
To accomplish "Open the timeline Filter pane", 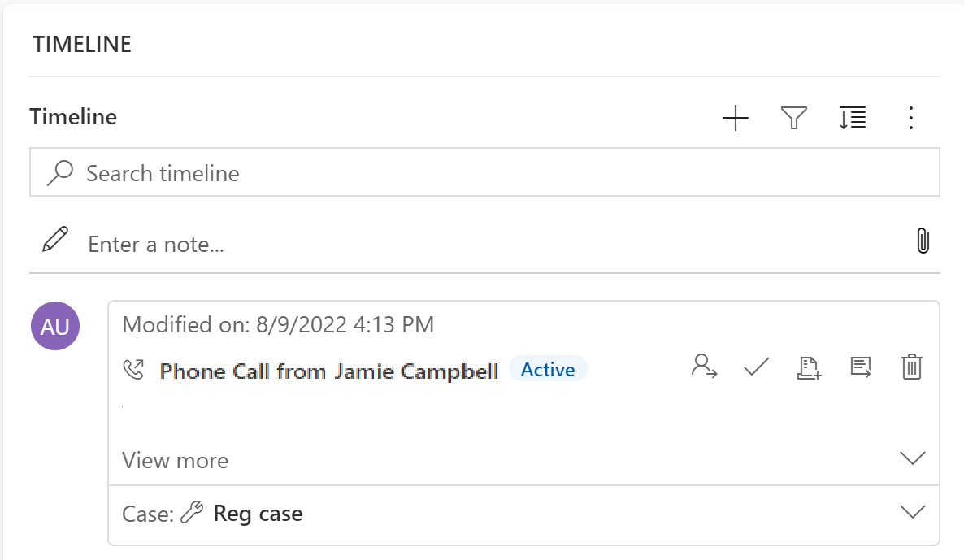I will tap(794, 118).
